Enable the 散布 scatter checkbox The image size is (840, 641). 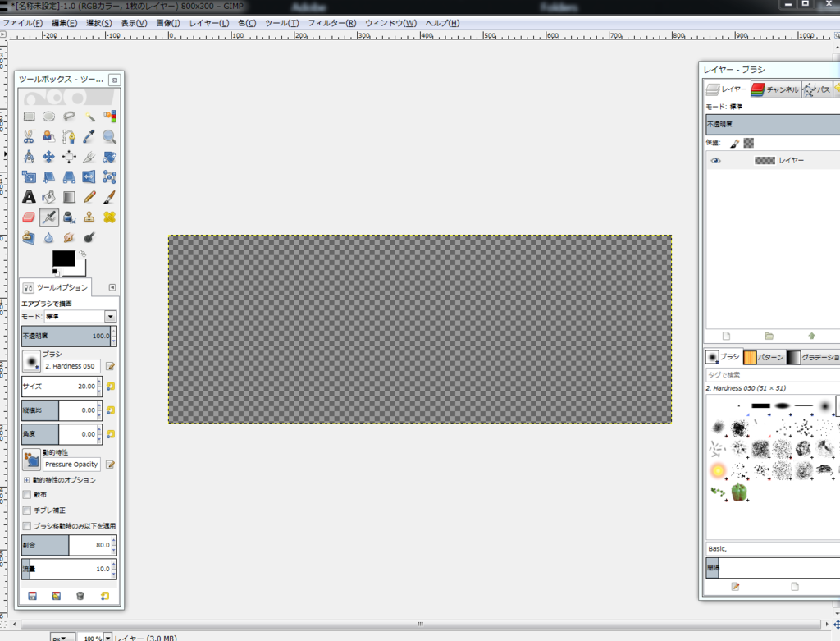click(x=27, y=495)
